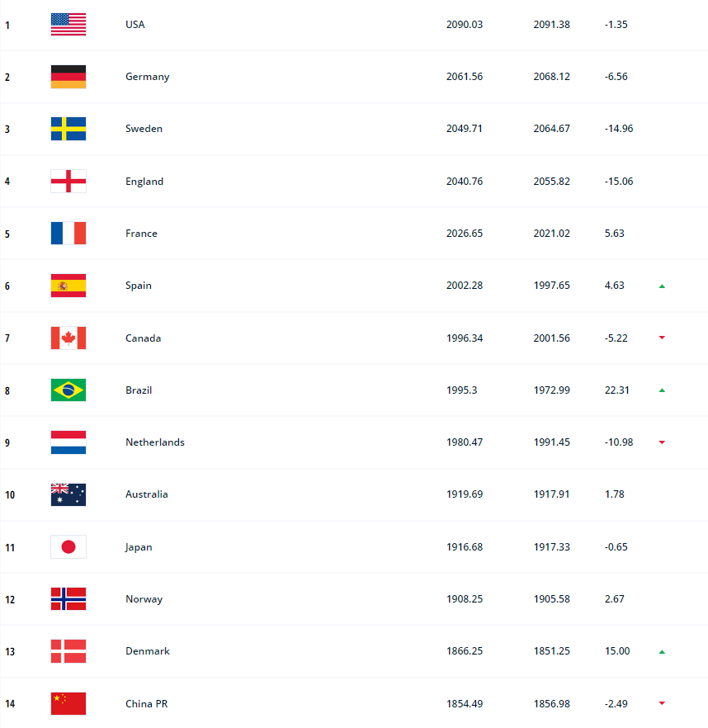Click the Canada maple leaf flag
Image resolution: width=708 pixels, height=728 pixels.
68,338
